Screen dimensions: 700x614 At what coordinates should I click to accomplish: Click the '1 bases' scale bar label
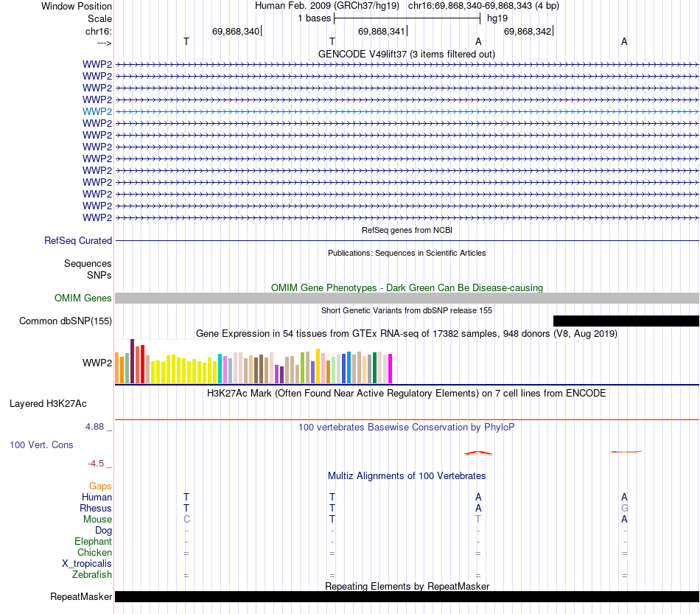point(315,18)
